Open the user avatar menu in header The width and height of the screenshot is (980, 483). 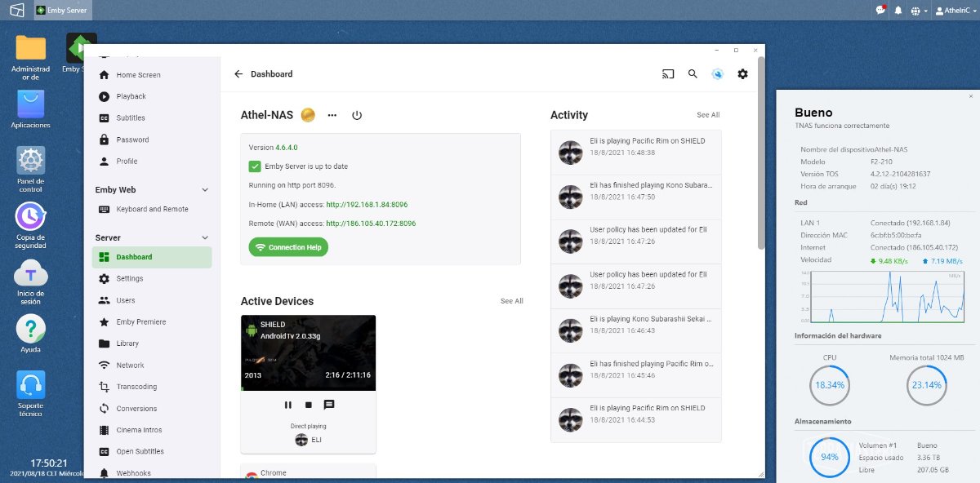click(717, 74)
